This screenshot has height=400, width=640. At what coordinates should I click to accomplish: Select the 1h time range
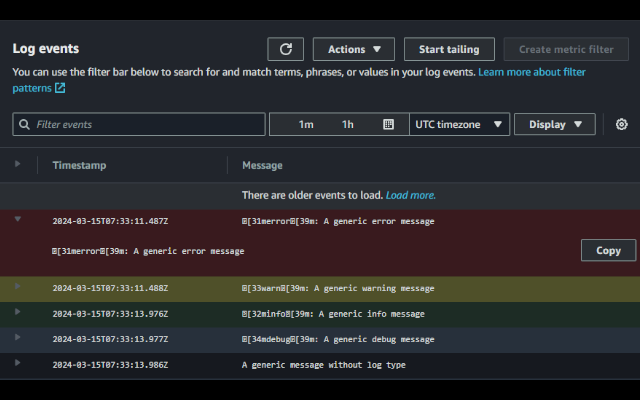347,124
